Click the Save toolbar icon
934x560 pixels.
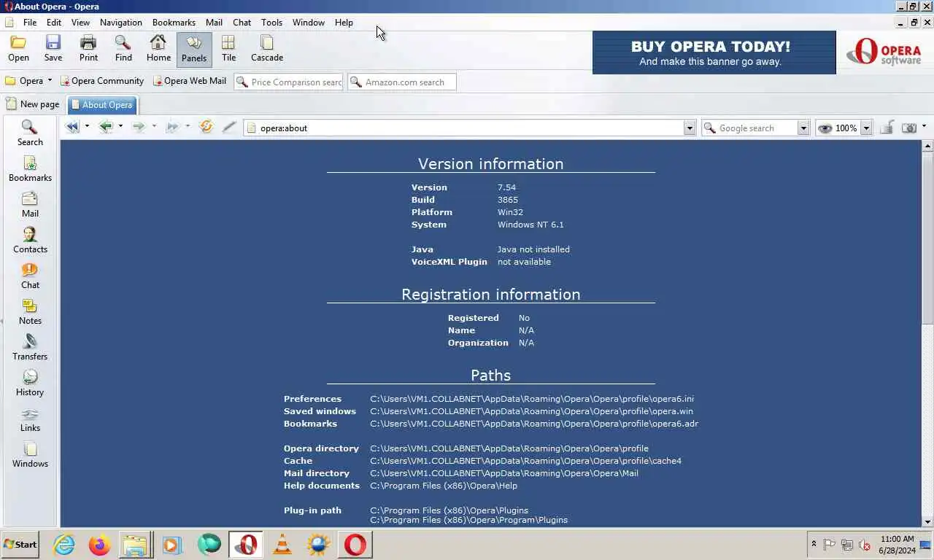pyautogui.click(x=53, y=49)
